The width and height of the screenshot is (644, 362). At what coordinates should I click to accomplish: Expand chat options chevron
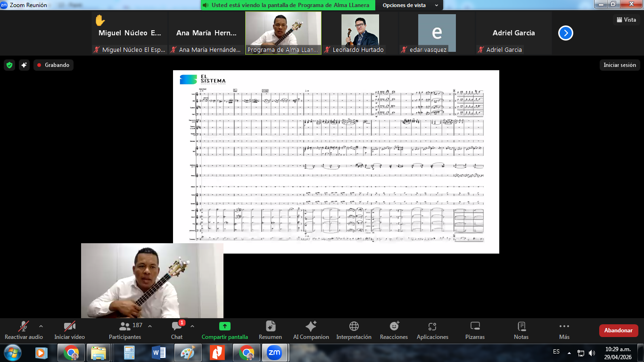click(x=192, y=326)
